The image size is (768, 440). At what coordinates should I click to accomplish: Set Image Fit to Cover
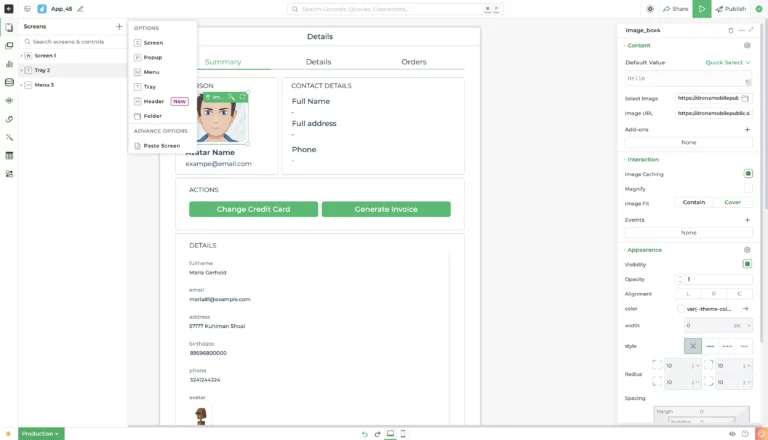click(x=733, y=202)
